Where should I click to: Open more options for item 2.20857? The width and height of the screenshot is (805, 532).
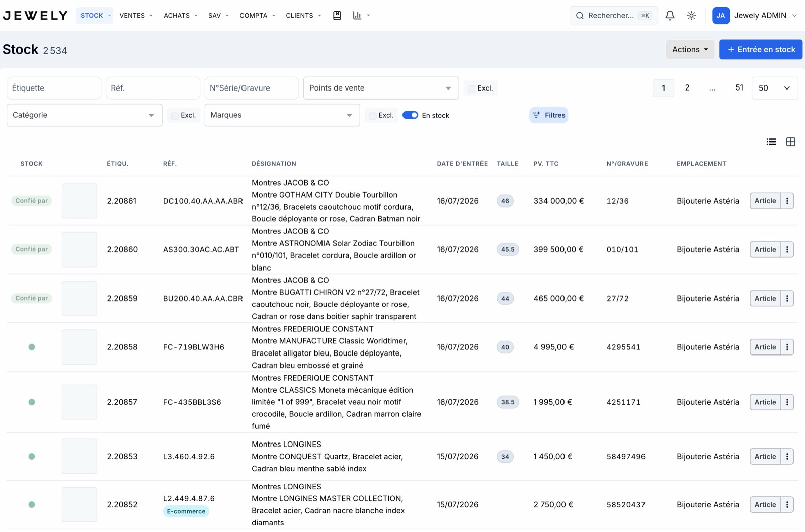pos(787,402)
